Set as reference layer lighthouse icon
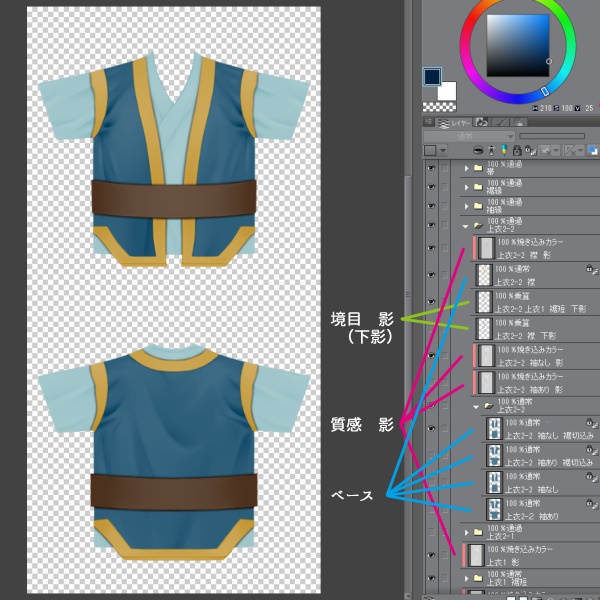This screenshot has width=600, height=600. [x=491, y=150]
